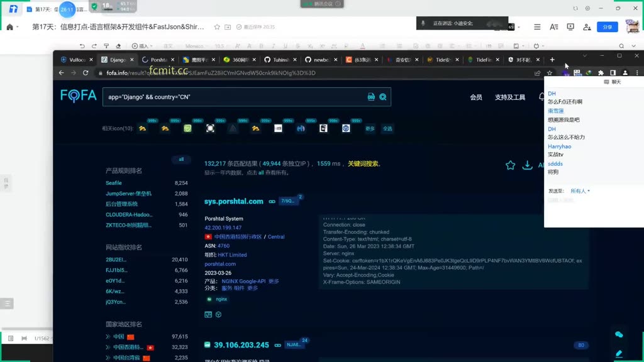Switch to the Porshtal browser tab

158,60
